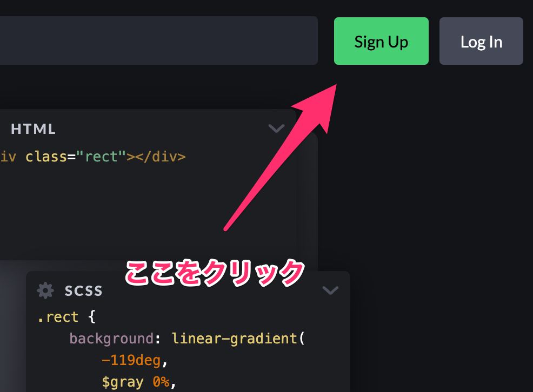Open the SCSS panel chevron dropdown
This screenshot has width=533, height=392.
[330, 290]
